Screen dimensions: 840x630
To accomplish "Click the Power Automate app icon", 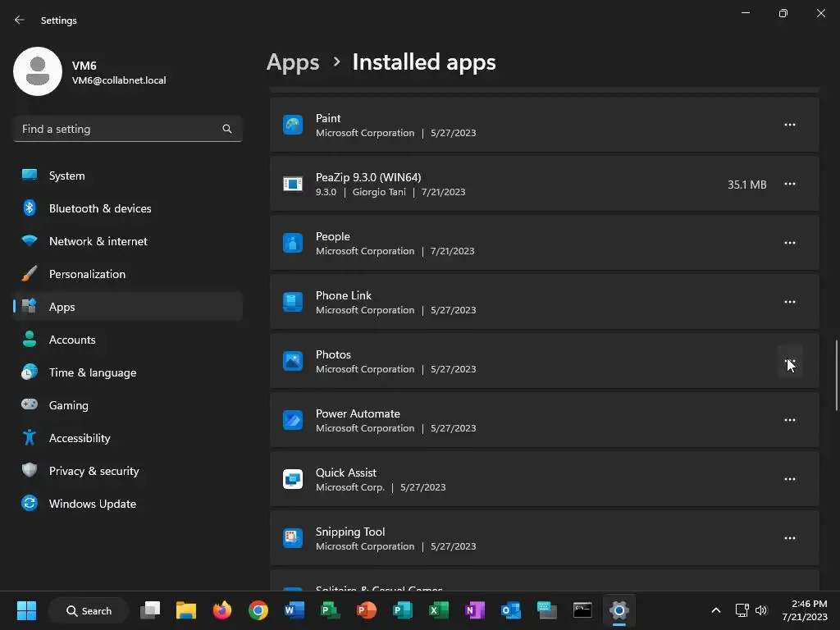I will click(x=293, y=420).
